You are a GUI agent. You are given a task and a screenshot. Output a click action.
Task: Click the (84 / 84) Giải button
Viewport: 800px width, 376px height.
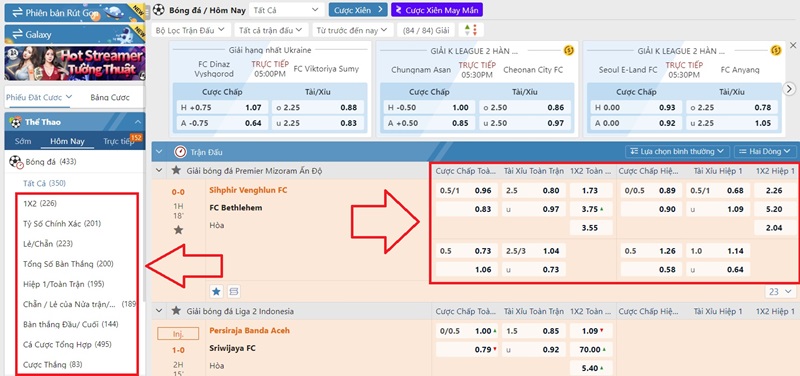pos(426,30)
